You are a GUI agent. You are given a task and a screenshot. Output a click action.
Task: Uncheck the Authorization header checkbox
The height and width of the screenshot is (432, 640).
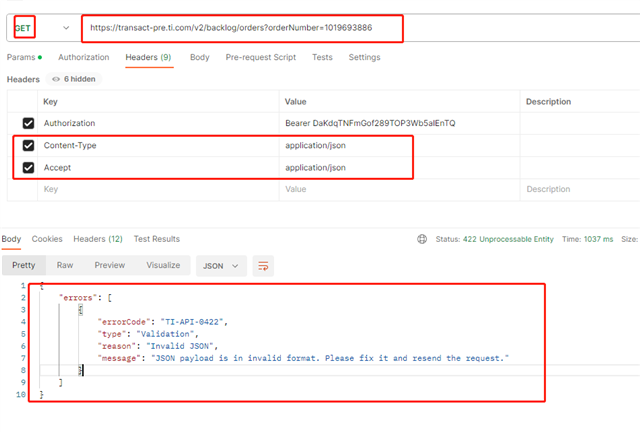(28, 123)
